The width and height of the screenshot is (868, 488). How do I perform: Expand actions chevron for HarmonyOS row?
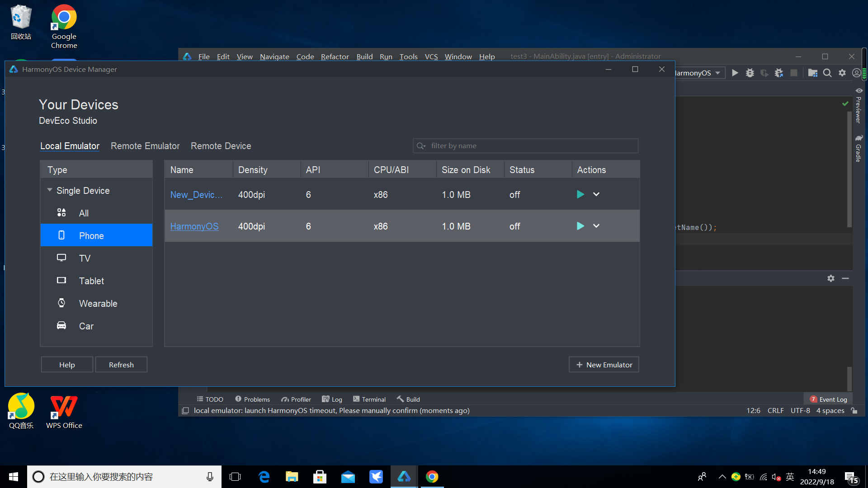pos(596,226)
